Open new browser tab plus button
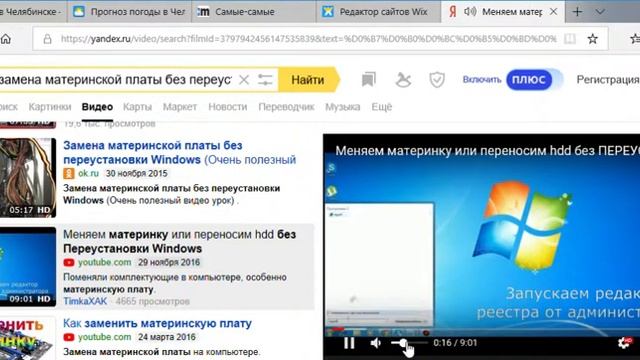The image size is (640, 360). 577,12
